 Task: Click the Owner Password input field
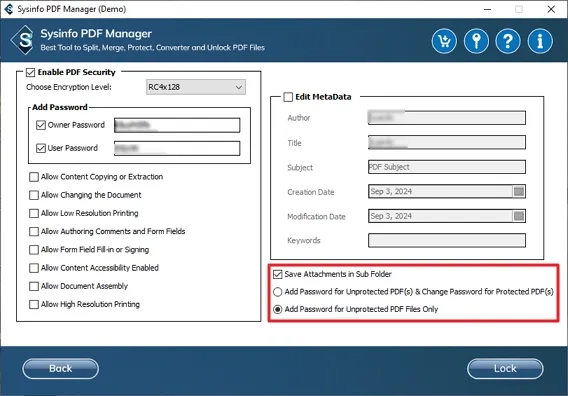177,125
